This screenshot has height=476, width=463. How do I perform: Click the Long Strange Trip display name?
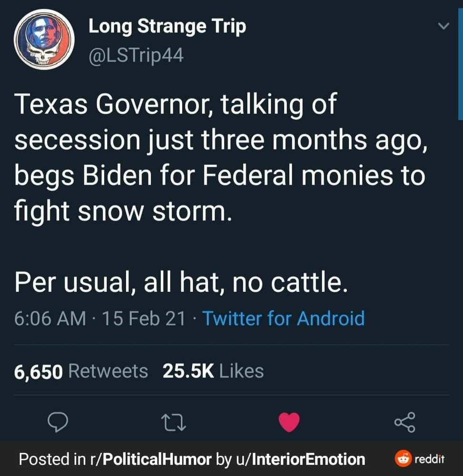167,26
